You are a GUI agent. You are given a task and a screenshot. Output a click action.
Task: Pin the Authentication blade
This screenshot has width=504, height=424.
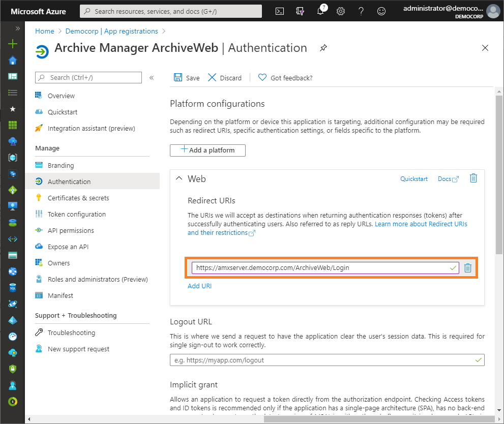pos(323,48)
